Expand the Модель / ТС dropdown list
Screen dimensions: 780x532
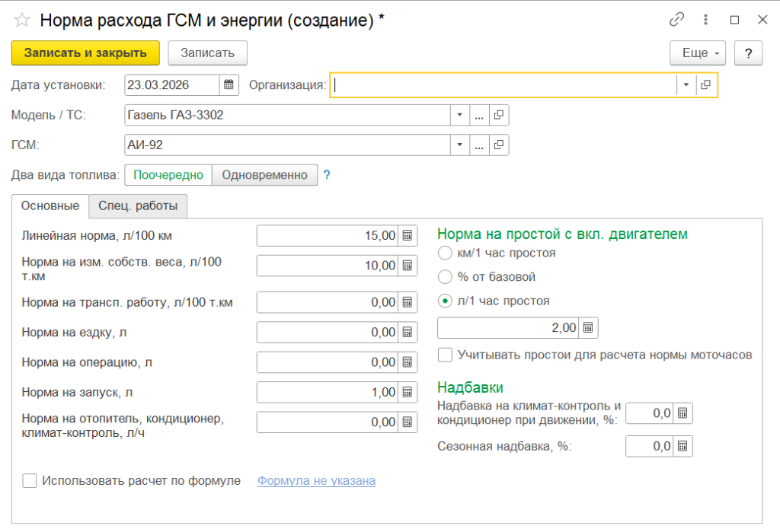coord(459,115)
